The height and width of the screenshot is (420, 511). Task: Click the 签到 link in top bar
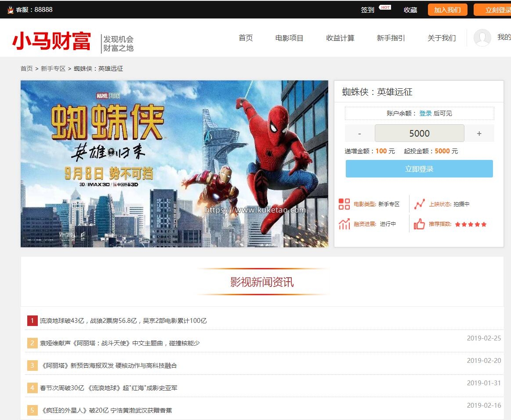pyautogui.click(x=368, y=10)
